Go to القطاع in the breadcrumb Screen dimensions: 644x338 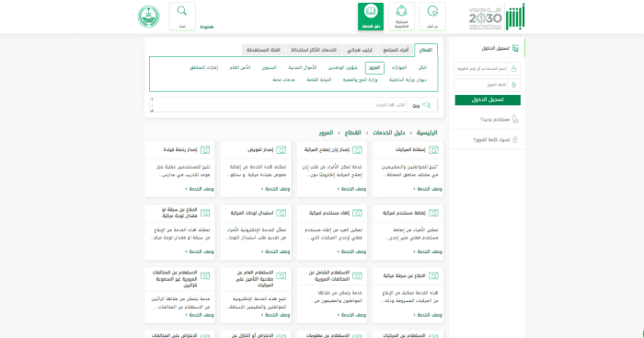(x=352, y=133)
